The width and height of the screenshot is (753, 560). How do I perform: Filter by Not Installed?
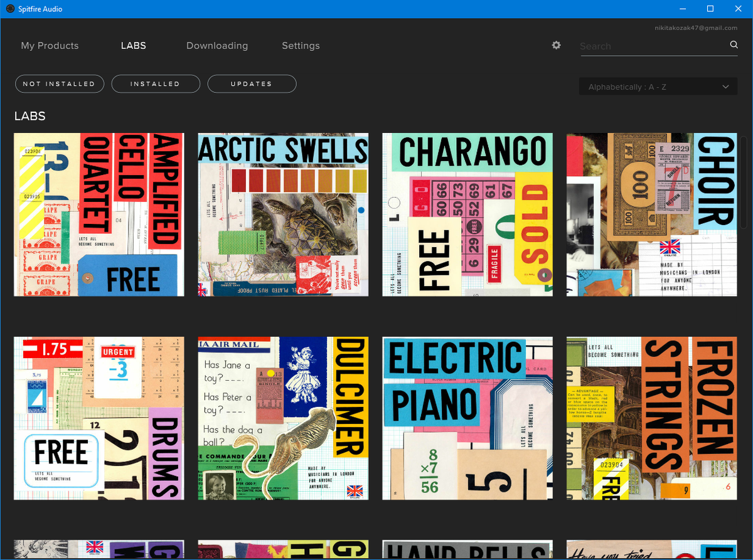point(59,83)
